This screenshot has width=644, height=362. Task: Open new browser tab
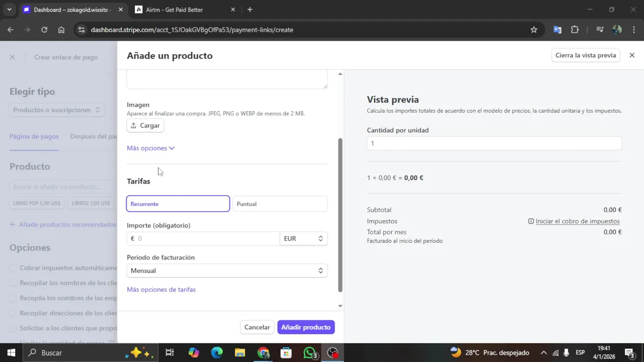[250, 10]
